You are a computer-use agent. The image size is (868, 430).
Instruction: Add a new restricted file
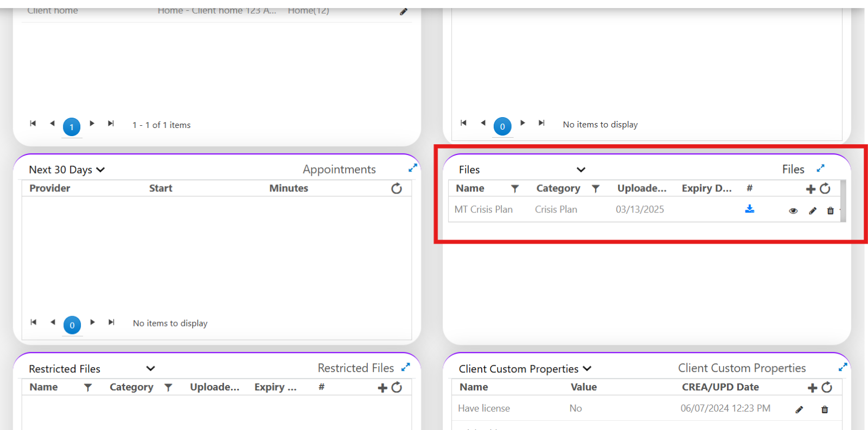[x=382, y=388]
